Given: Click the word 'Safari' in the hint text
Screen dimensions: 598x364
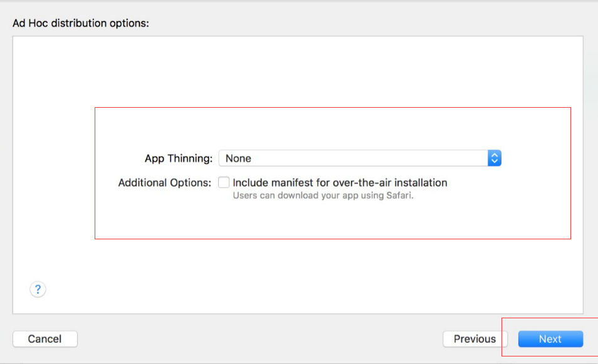Looking at the screenshot, I should (x=400, y=195).
